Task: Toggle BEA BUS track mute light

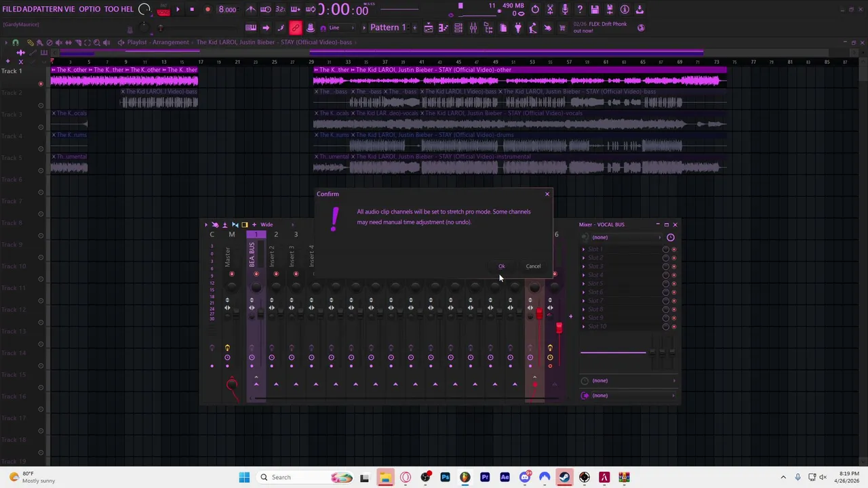Action: 256,274
